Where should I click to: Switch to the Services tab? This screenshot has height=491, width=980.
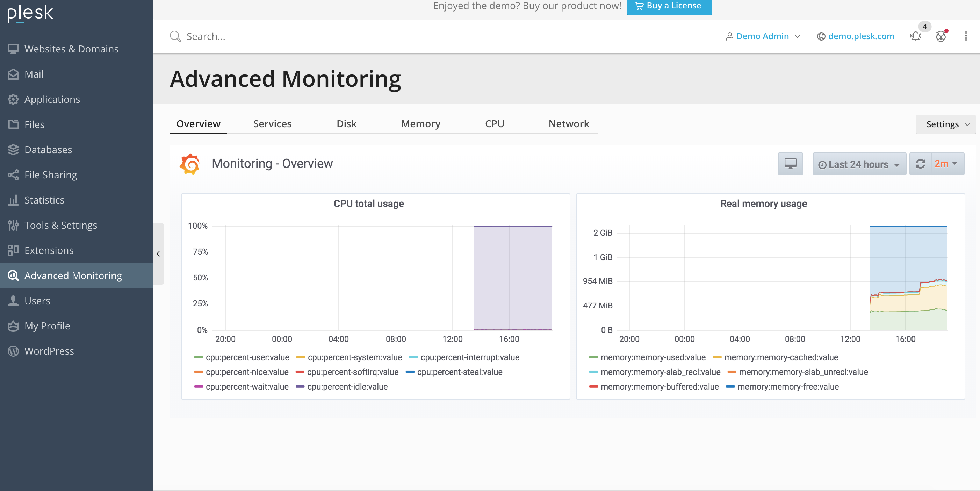click(272, 124)
